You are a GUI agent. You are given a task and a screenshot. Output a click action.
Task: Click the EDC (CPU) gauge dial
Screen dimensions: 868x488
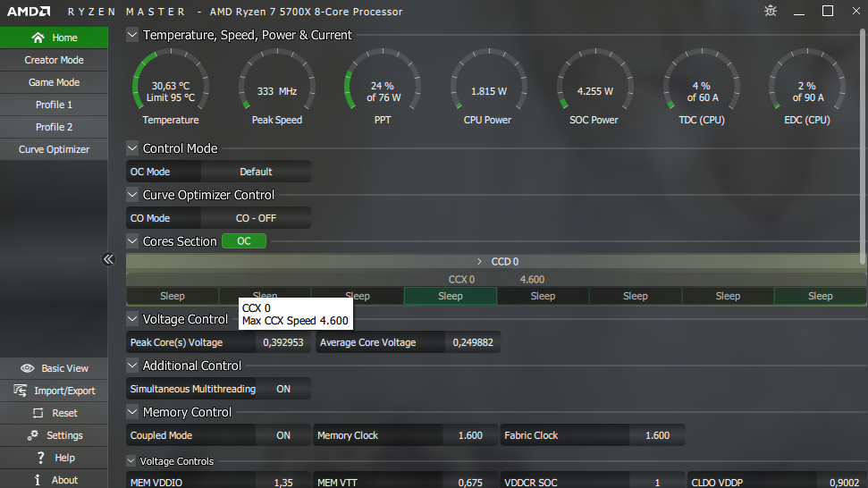click(x=807, y=80)
